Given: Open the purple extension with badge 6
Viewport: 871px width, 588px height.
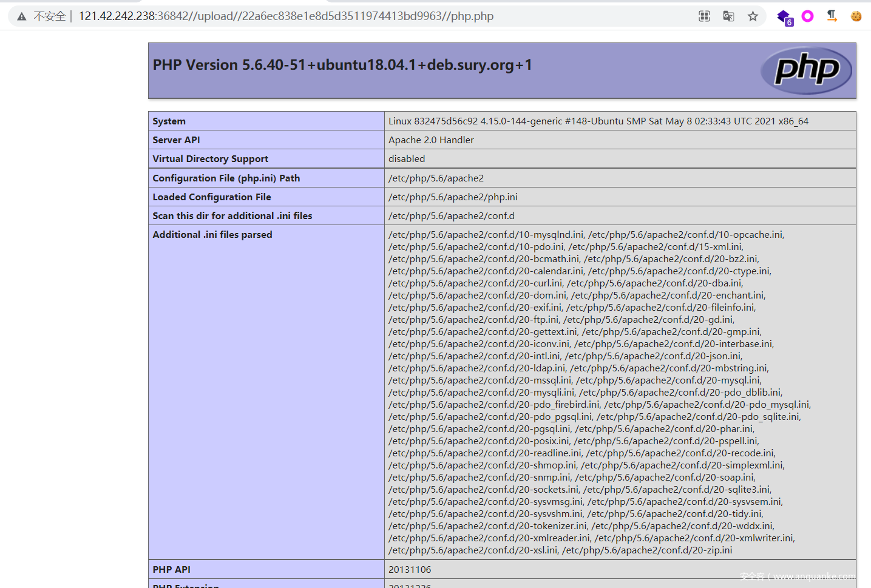Looking at the screenshot, I should click(784, 17).
